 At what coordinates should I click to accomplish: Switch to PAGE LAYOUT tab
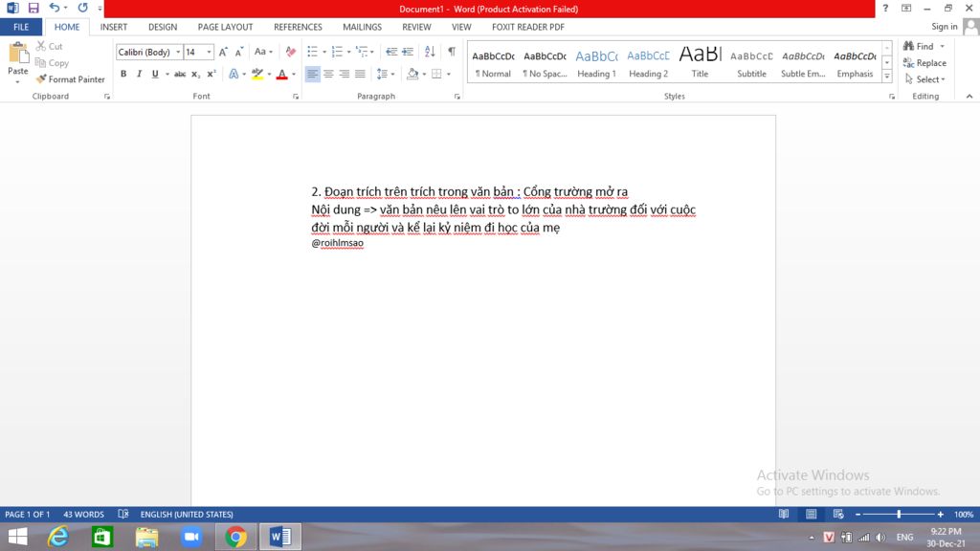coord(225,27)
